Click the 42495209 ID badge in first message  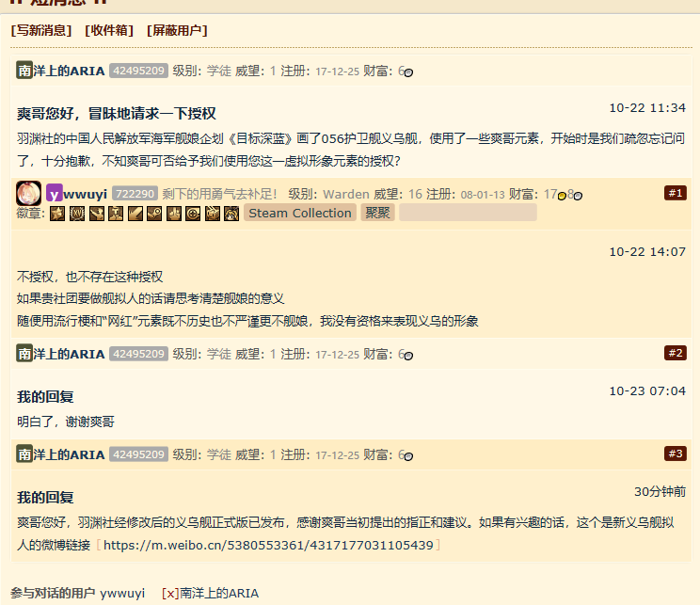click(x=138, y=71)
